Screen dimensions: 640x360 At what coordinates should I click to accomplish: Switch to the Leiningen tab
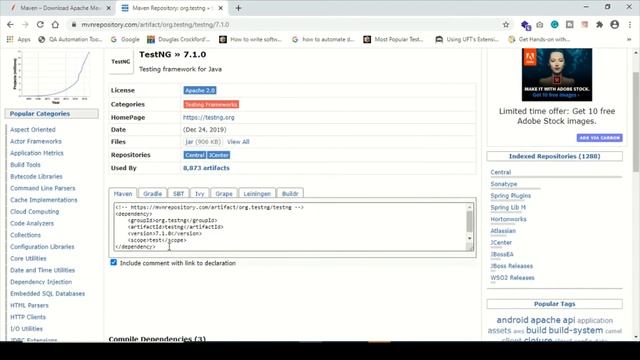point(257,193)
